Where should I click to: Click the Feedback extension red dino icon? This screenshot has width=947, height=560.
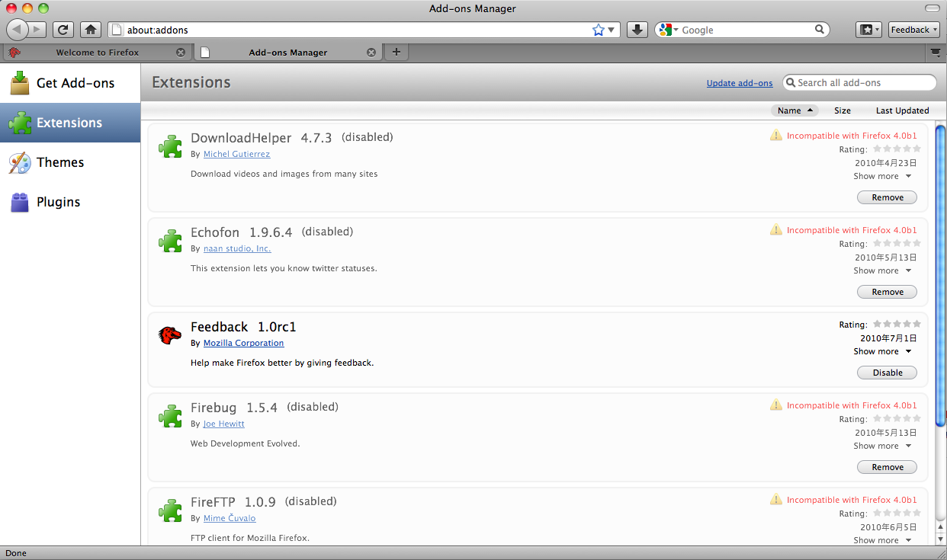point(170,335)
